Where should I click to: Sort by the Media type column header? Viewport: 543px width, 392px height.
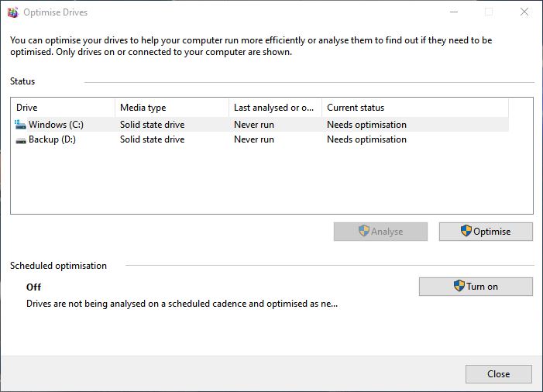(172, 108)
